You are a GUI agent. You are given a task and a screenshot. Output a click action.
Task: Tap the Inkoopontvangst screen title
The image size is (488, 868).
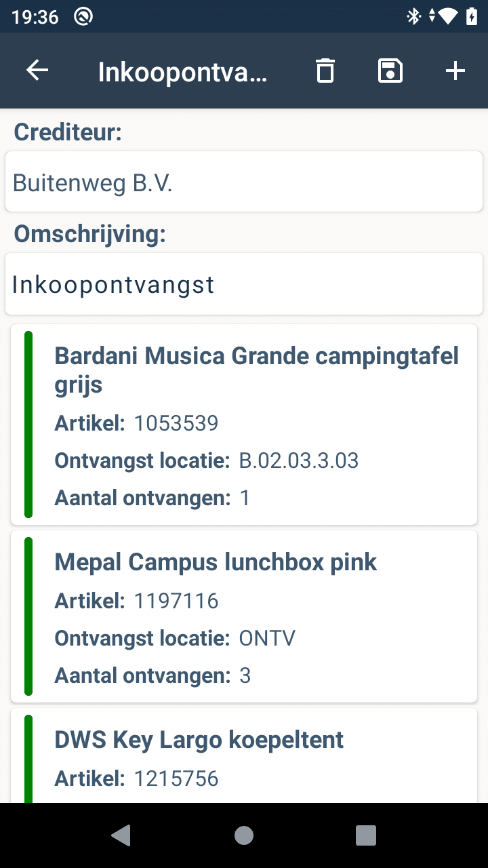coord(183,71)
